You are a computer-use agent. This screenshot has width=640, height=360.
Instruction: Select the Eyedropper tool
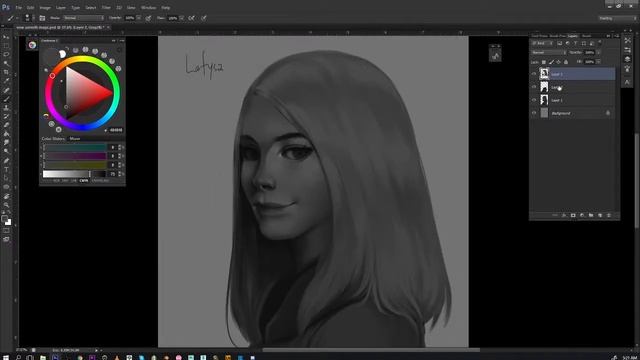pyautogui.click(x=6, y=81)
